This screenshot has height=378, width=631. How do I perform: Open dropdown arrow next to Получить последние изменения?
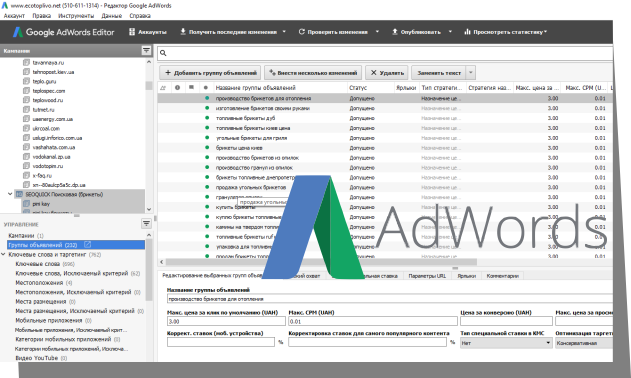[x=284, y=32]
